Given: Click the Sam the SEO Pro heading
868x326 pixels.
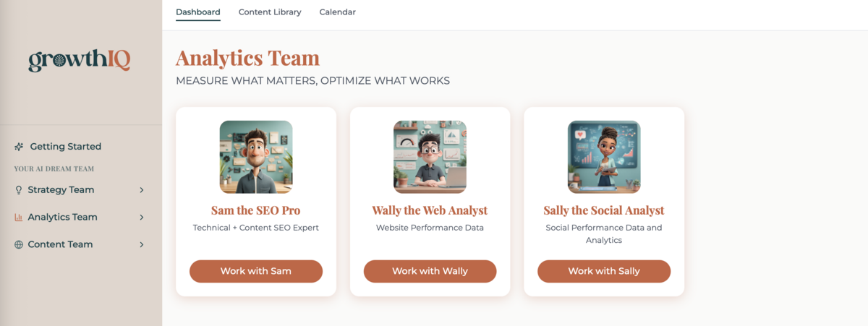Looking at the screenshot, I should pos(256,211).
